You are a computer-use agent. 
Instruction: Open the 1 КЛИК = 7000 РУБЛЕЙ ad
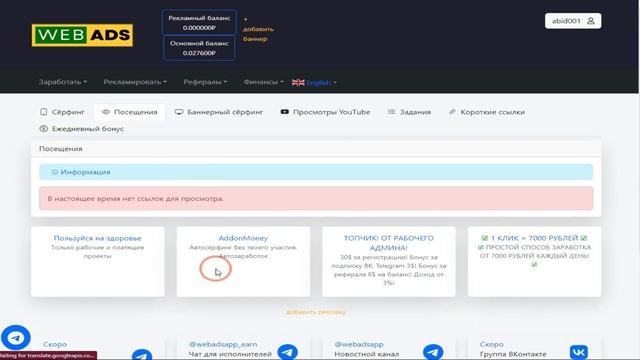point(534,238)
